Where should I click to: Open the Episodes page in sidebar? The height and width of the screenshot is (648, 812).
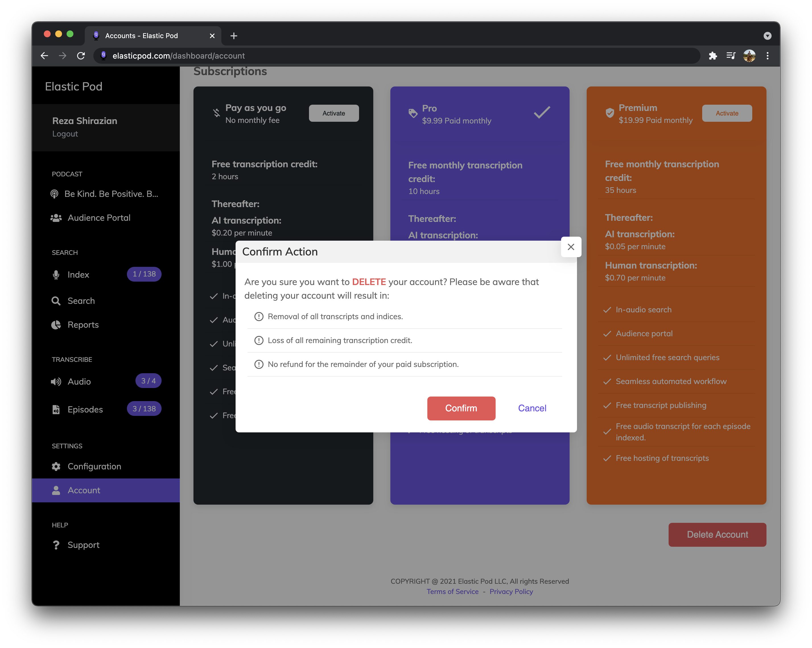click(x=85, y=409)
